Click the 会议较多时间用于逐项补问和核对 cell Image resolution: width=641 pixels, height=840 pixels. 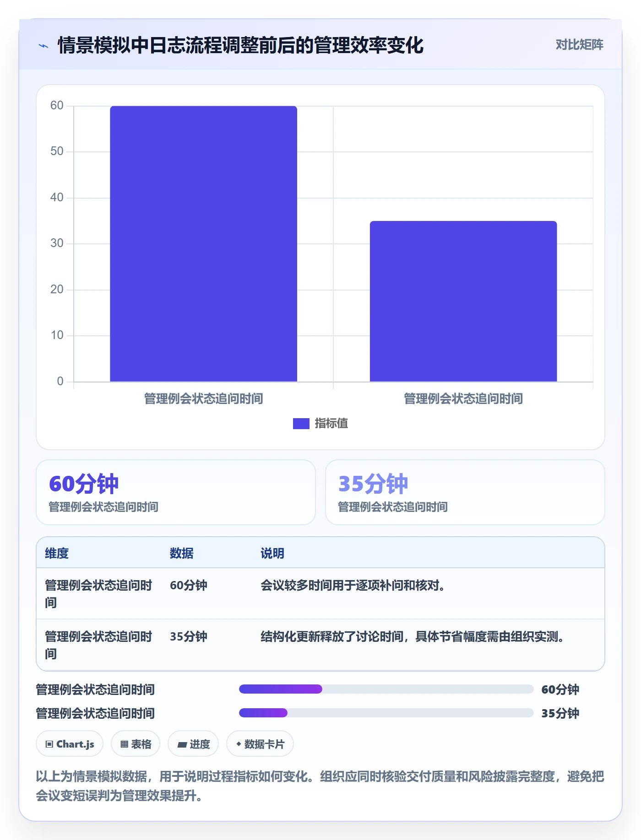(353, 585)
